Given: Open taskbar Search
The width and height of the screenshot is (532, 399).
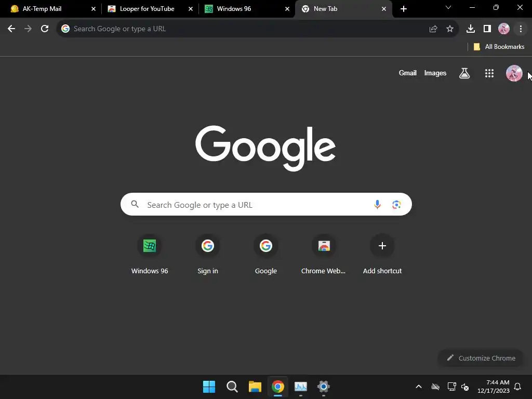Looking at the screenshot, I should tap(232, 387).
